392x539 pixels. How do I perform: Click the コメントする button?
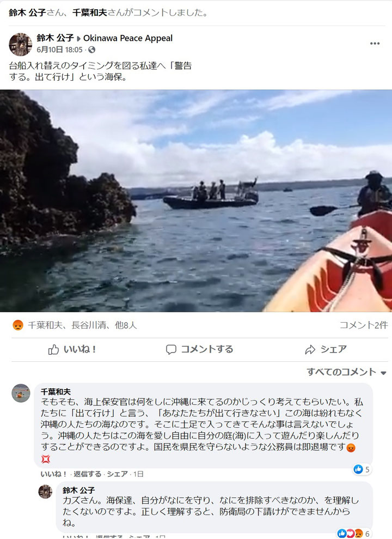click(199, 349)
